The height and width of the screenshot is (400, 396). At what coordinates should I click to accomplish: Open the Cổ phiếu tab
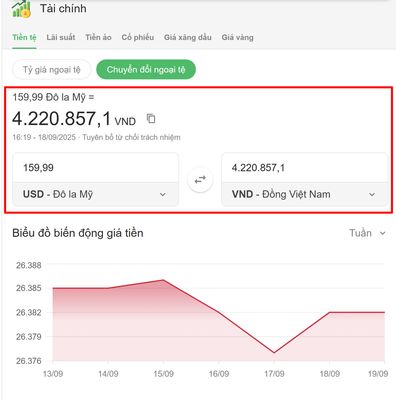[x=138, y=37]
